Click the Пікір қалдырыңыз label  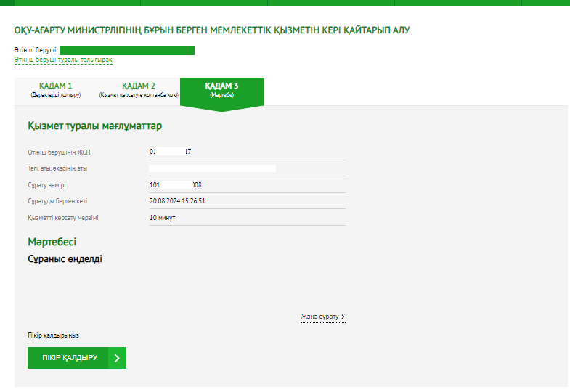[53, 335]
